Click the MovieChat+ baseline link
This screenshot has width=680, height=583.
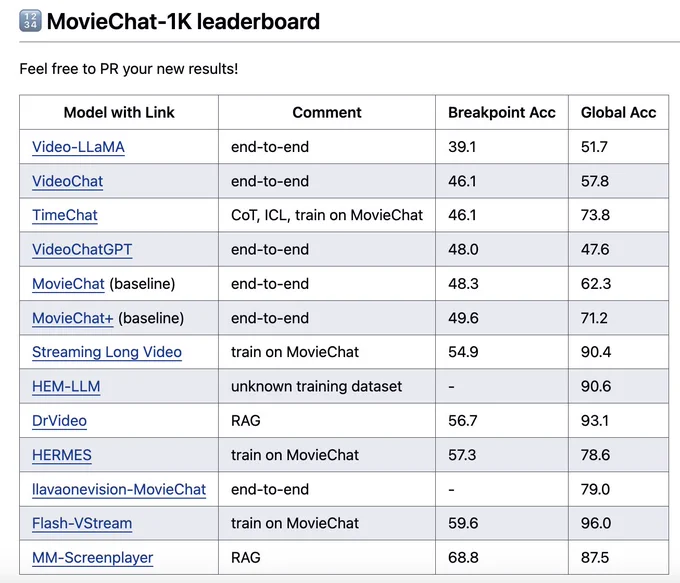[x=72, y=318]
